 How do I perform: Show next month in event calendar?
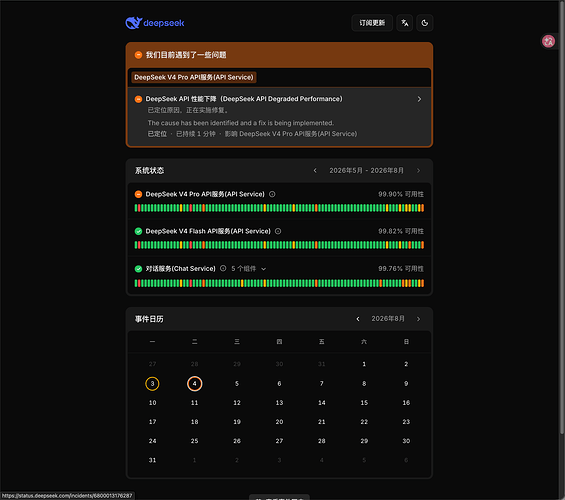point(418,319)
